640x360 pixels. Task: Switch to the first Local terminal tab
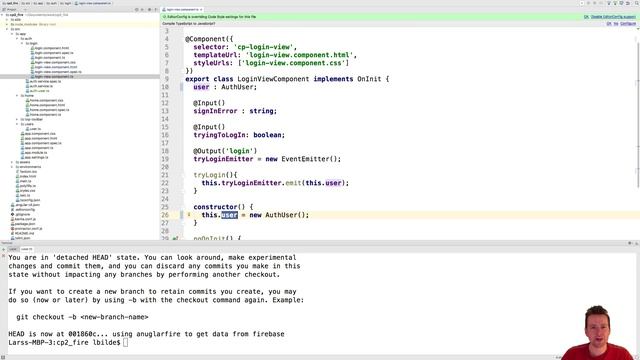click(13, 249)
